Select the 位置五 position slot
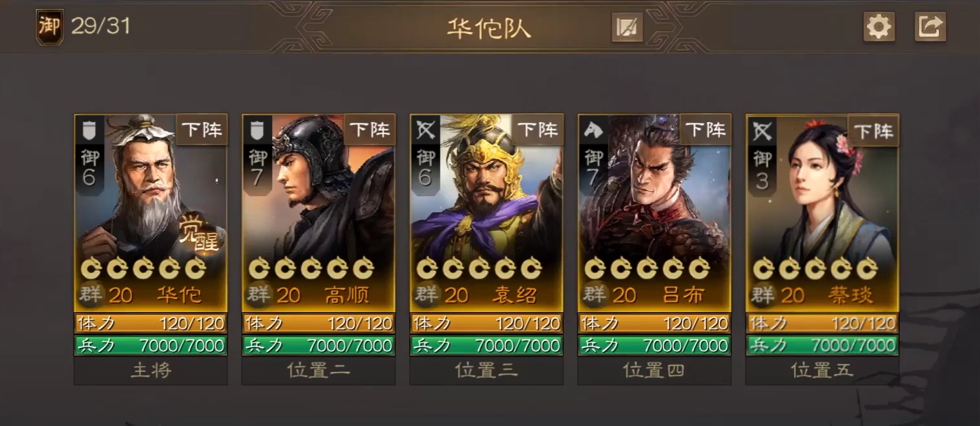980x426 pixels. (822, 371)
